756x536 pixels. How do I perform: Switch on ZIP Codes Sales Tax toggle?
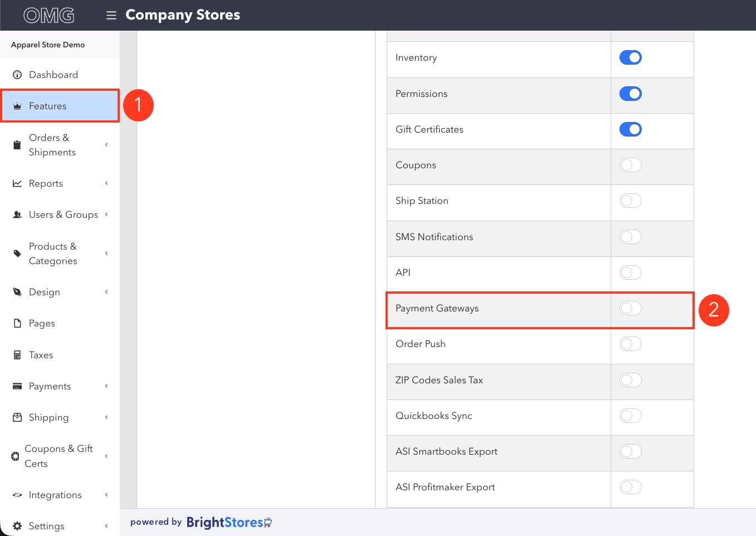click(x=631, y=380)
